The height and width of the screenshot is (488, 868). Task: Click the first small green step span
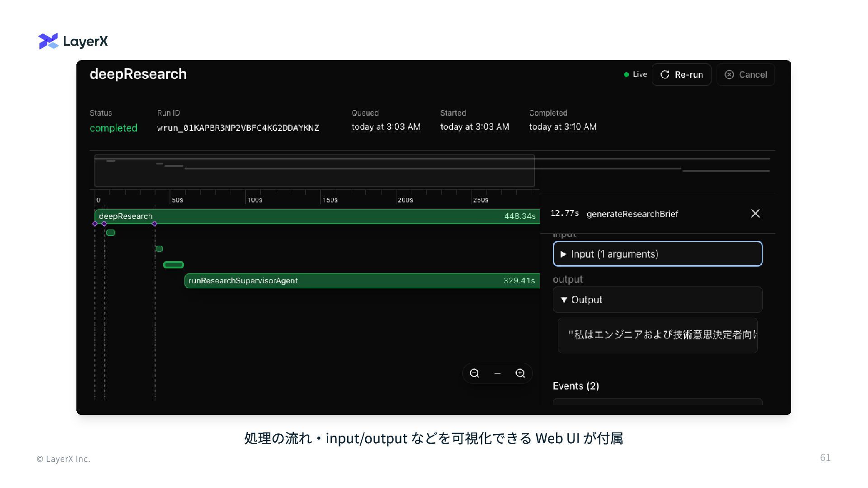111,233
